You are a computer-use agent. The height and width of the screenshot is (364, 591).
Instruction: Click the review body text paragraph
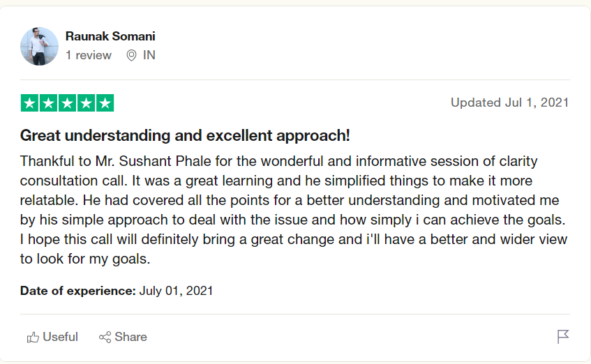(293, 210)
